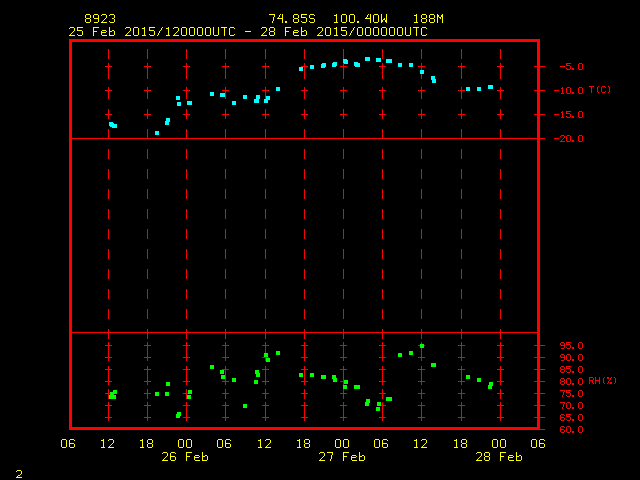Click the highest green humidity data point

tap(422, 345)
